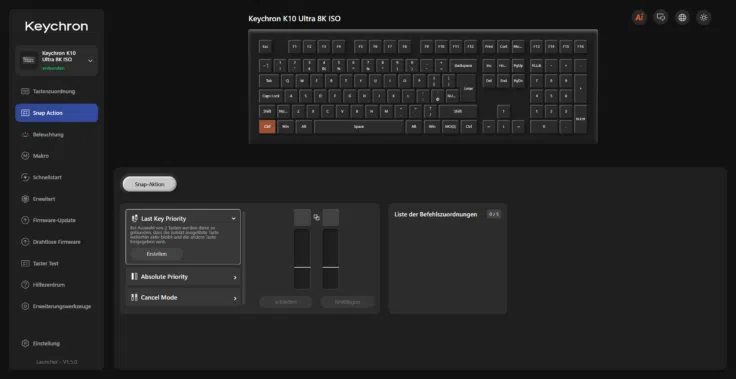This screenshot has height=379, width=736.
Task: Select the Snap Action sidebar item
Action: tap(56, 113)
